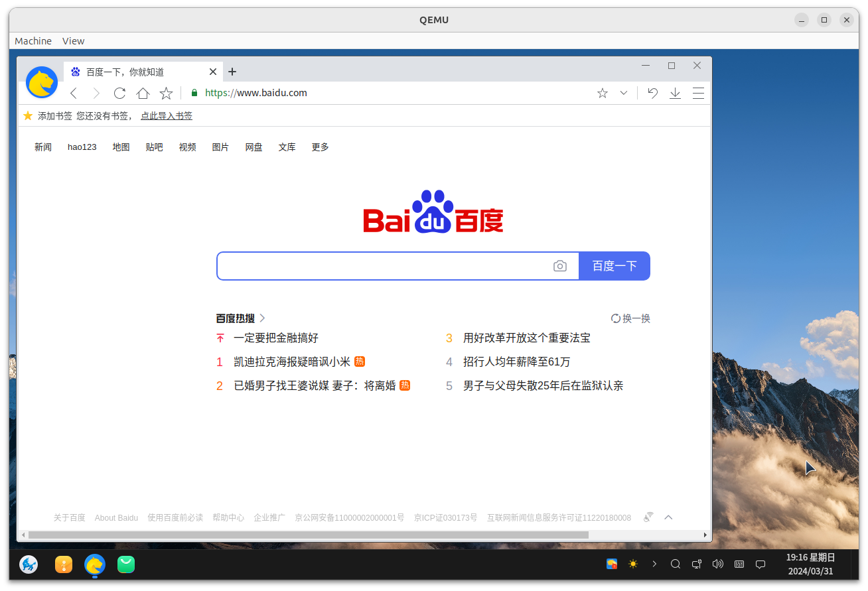
Task: Open the taskbar clock showing 19:16
Action: coord(810,564)
